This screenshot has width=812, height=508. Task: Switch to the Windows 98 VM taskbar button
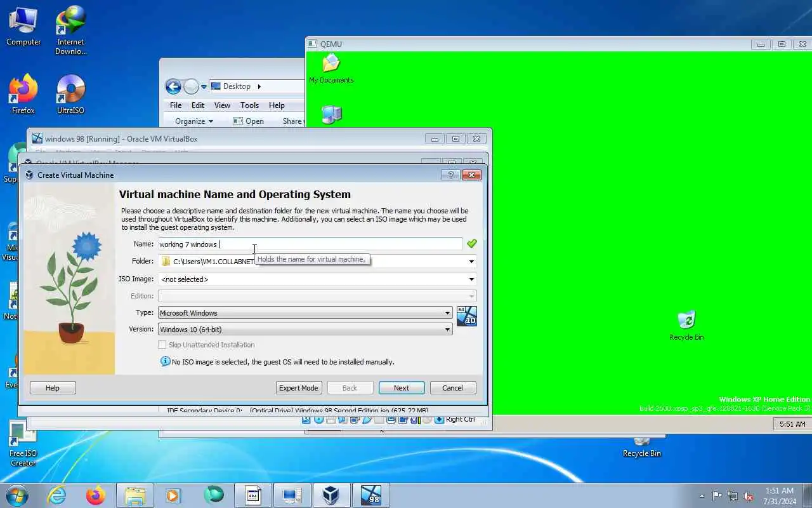point(370,495)
